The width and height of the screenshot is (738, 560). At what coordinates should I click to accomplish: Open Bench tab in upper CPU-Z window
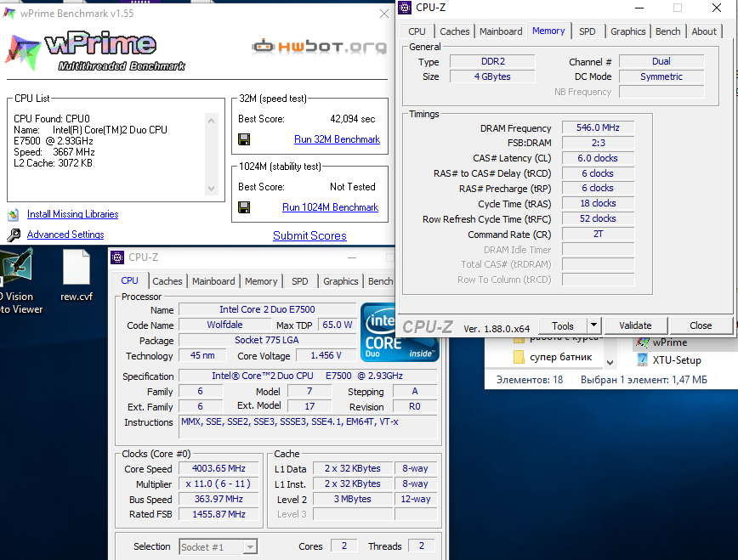pyautogui.click(x=668, y=31)
